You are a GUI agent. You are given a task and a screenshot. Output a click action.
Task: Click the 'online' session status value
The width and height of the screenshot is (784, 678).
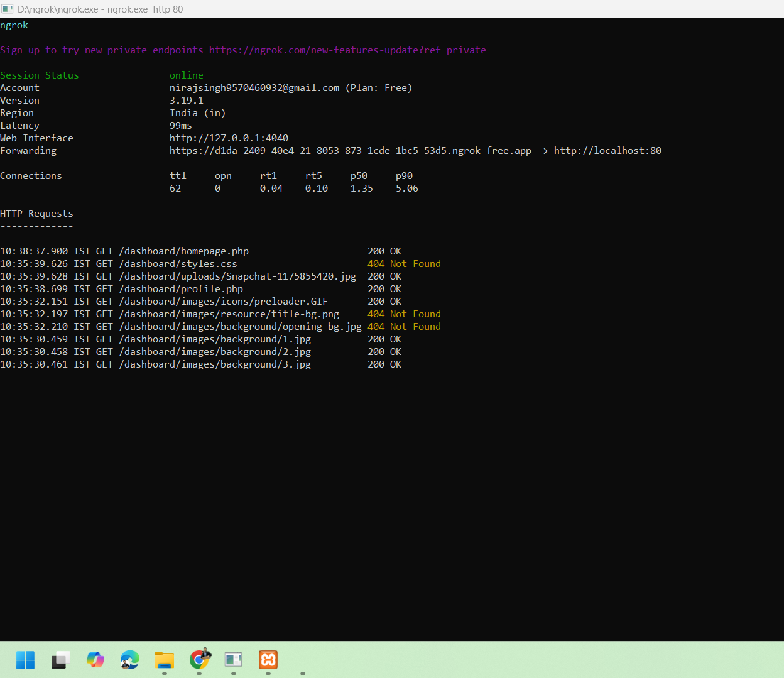pos(187,75)
